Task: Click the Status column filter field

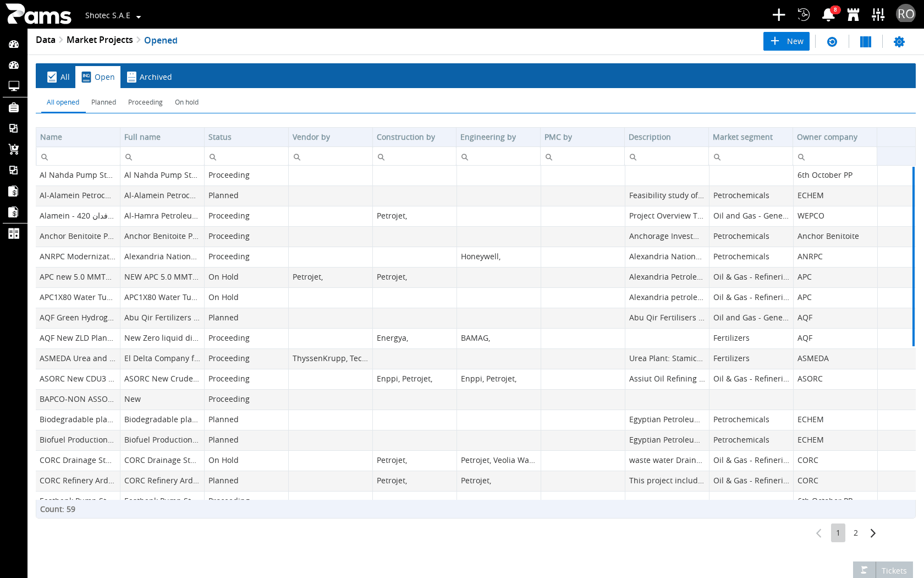Action: 246,156
